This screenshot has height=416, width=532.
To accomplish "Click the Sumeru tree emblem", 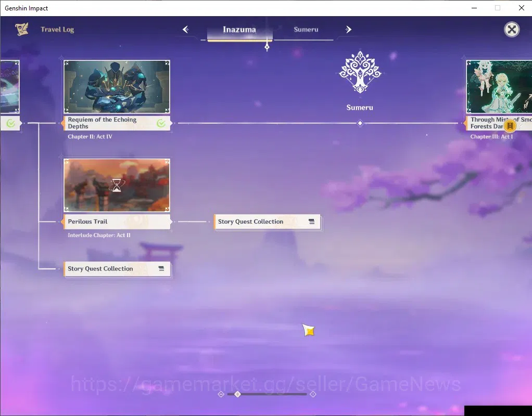I will tap(360, 72).
